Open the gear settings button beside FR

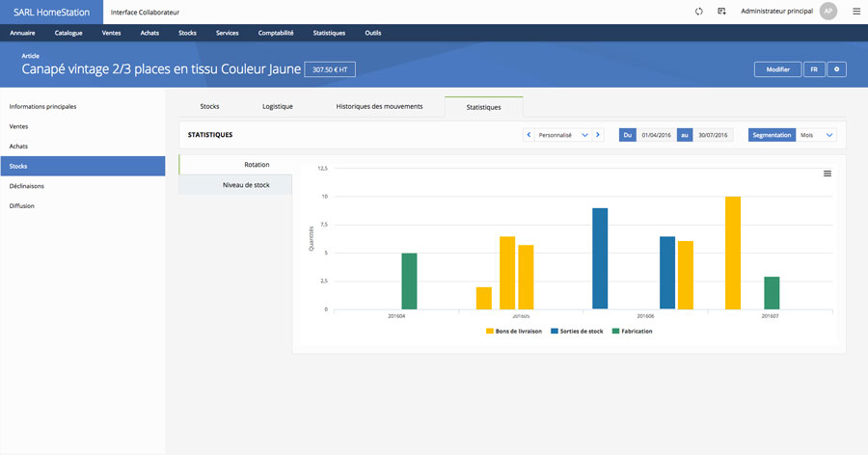[x=836, y=69]
